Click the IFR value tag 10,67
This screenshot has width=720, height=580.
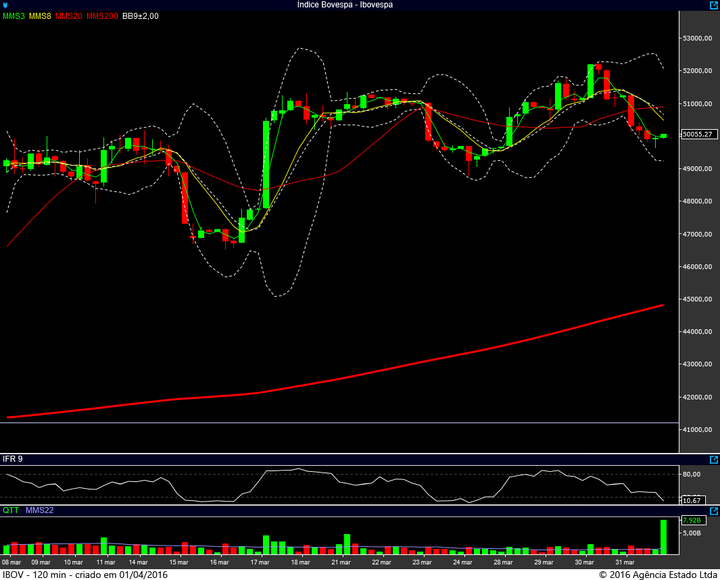(692, 500)
